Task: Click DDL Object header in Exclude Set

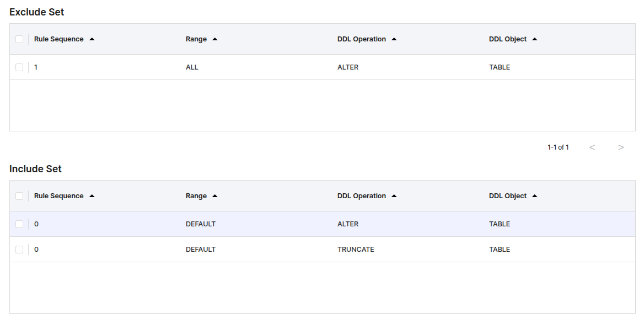Action: pos(508,39)
